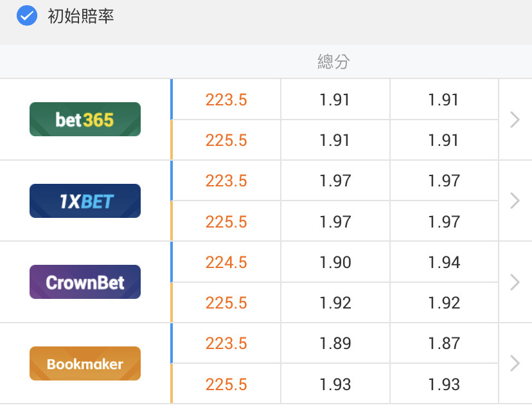Select Bookmaker's 223.5 total line
The image size is (532, 412).
(226, 343)
